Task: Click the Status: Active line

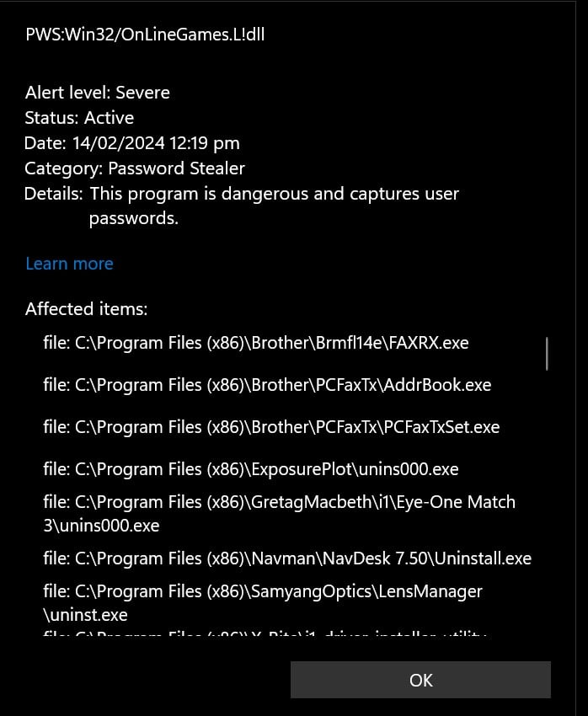Action: pos(79,118)
